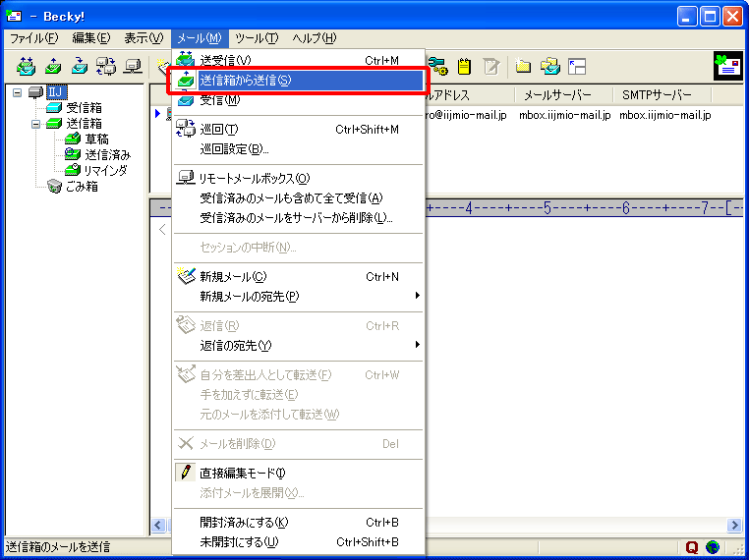Choose 巡回(T) from the mail menu
This screenshot has width=749, height=560.
click(x=299, y=130)
